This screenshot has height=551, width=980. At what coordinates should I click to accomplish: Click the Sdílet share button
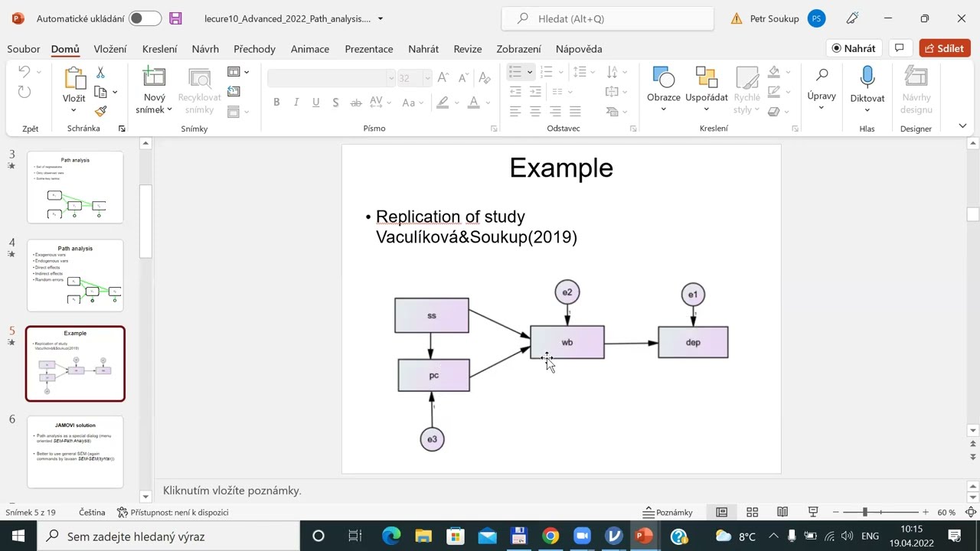pyautogui.click(x=945, y=48)
